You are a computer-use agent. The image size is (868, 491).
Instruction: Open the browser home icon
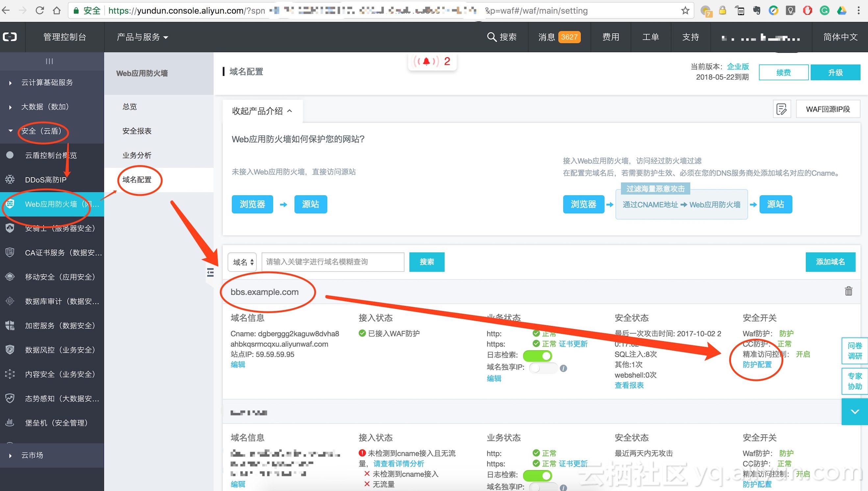click(x=57, y=11)
